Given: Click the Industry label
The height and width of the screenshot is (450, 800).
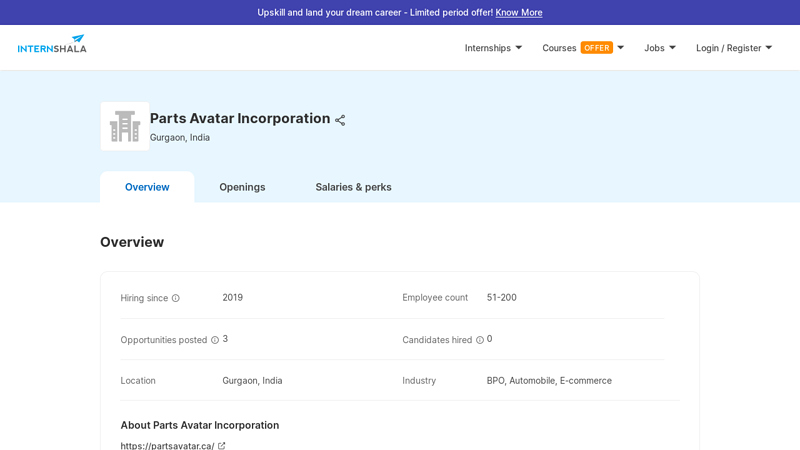Looking at the screenshot, I should (x=419, y=381).
